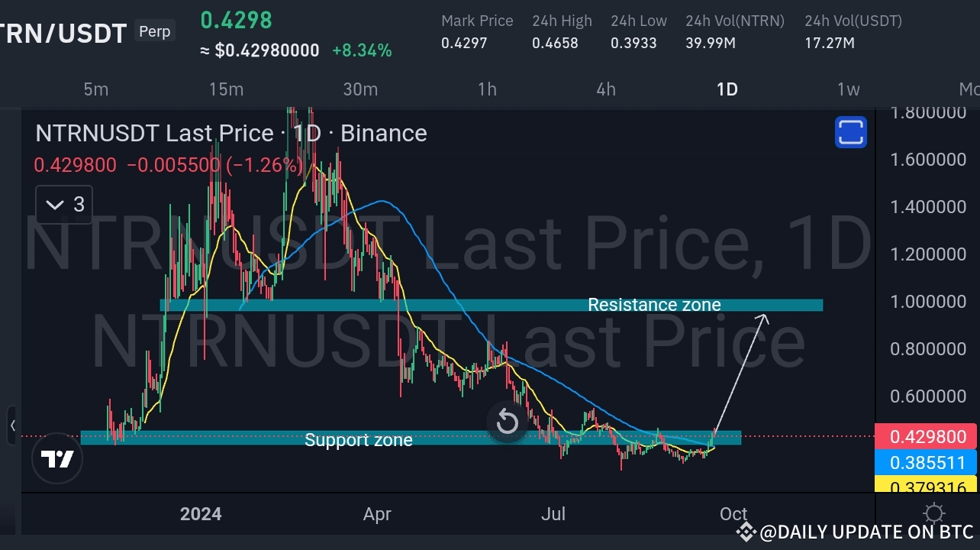Click the NTRNUSDT Last Price chart title
This screenshot has height=550, width=980.
pyautogui.click(x=230, y=133)
